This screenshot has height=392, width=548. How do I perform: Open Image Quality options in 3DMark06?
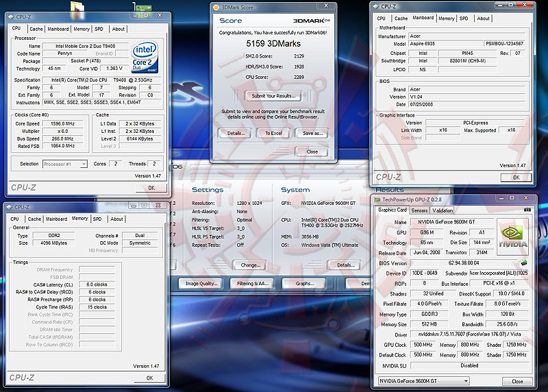pos(201,284)
